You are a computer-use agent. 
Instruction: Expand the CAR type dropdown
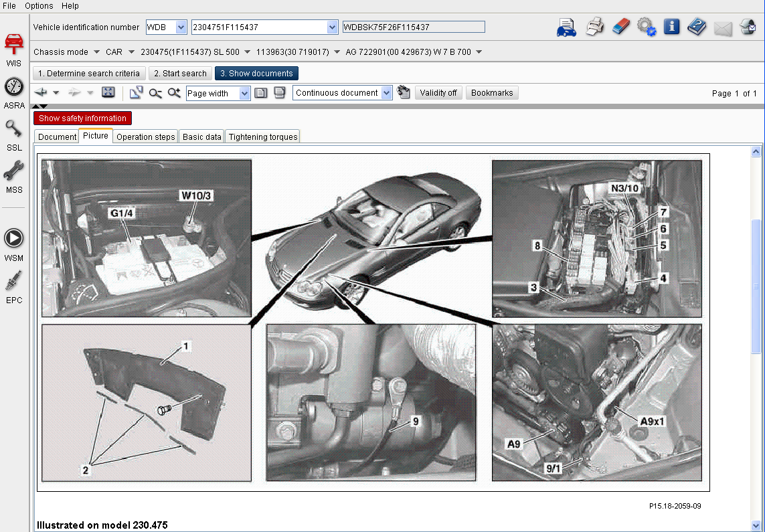coord(131,52)
